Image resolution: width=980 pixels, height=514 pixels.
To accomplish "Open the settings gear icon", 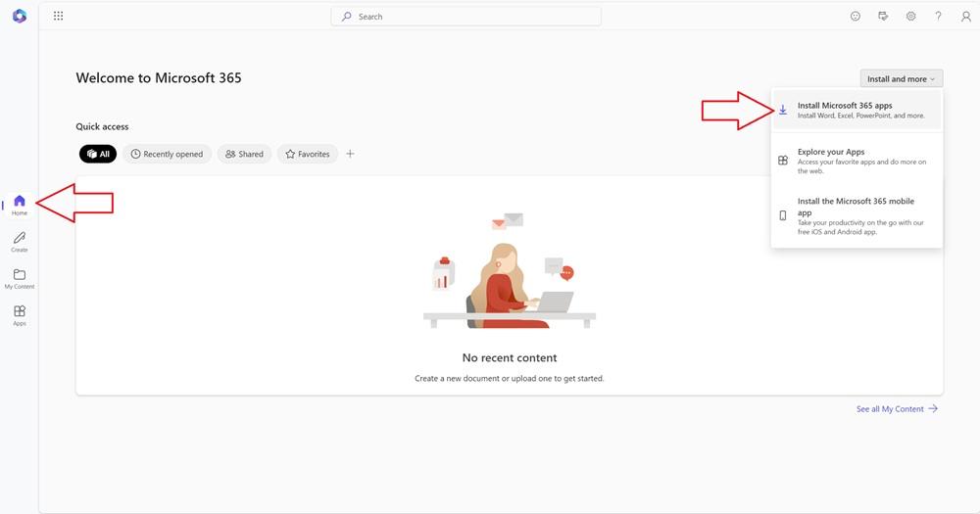I will (910, 17).
